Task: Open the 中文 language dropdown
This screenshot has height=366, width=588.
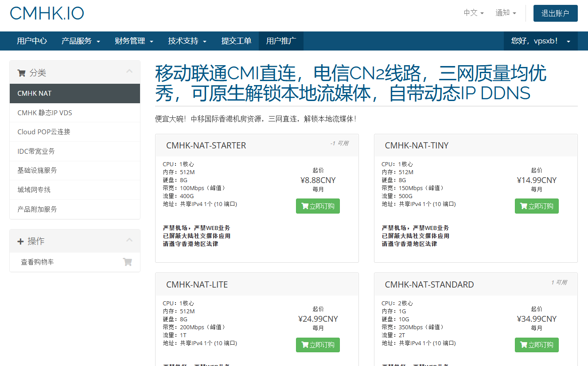Action: pyautogui.click(x=474, y=13)
